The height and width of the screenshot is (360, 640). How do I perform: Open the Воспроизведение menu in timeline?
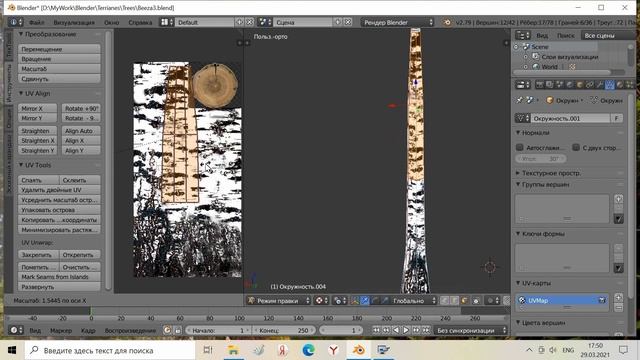click(130, 330)
